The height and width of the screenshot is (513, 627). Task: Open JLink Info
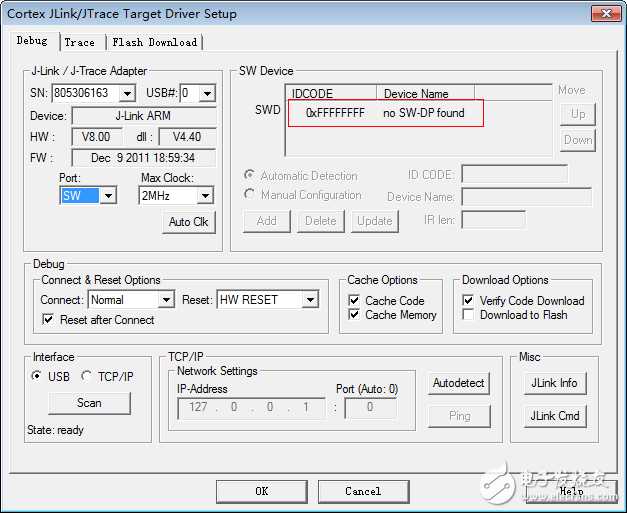click(555, 383)
